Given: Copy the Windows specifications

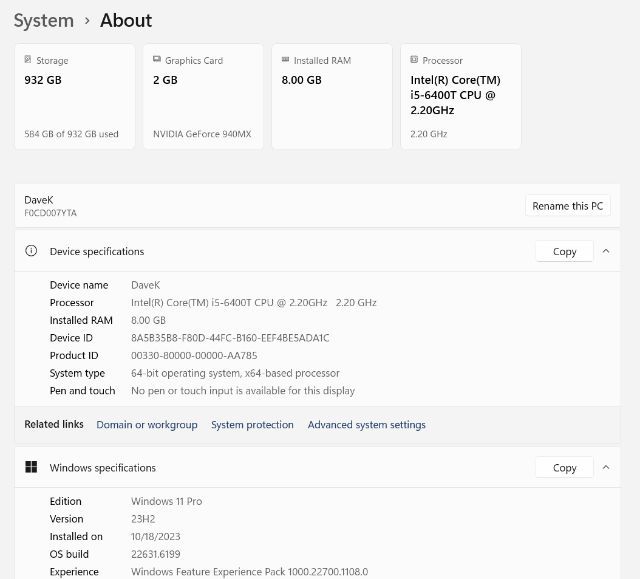Looking at the screenshot, I should tap(564, 467).
